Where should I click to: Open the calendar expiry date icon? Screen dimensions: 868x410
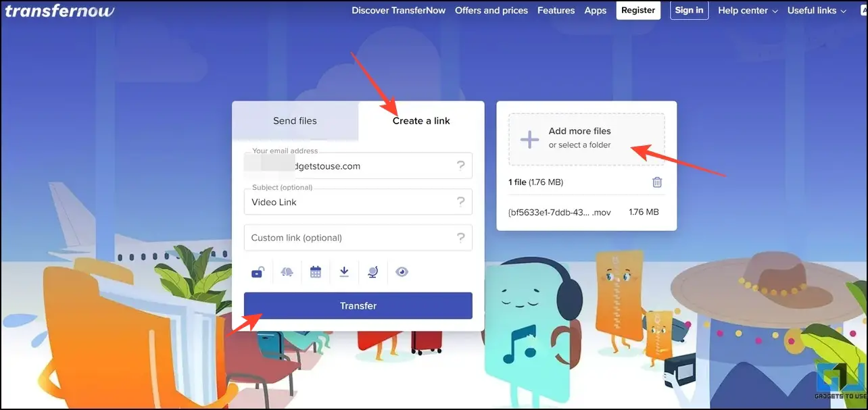(316, 272)
